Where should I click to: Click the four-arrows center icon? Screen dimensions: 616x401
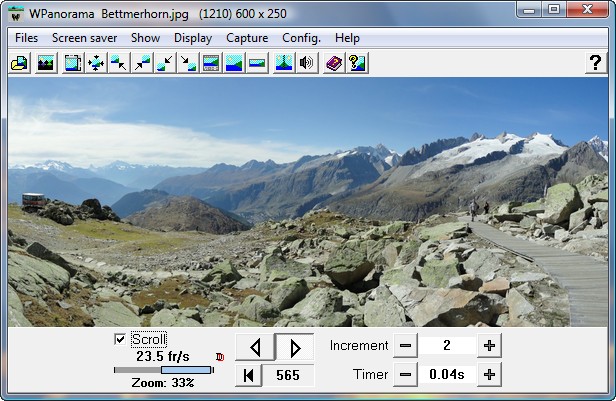pos(96,63)
